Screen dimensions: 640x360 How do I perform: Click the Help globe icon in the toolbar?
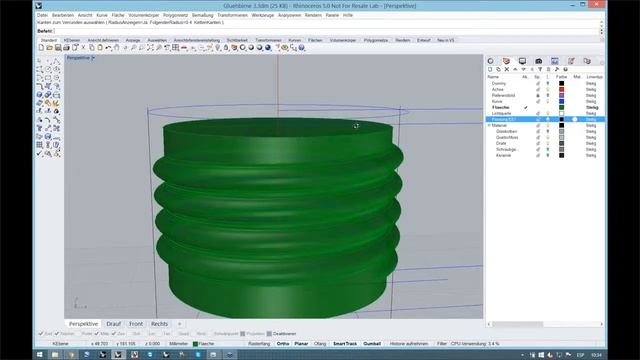pyautogui.click(x=302, y=48)
